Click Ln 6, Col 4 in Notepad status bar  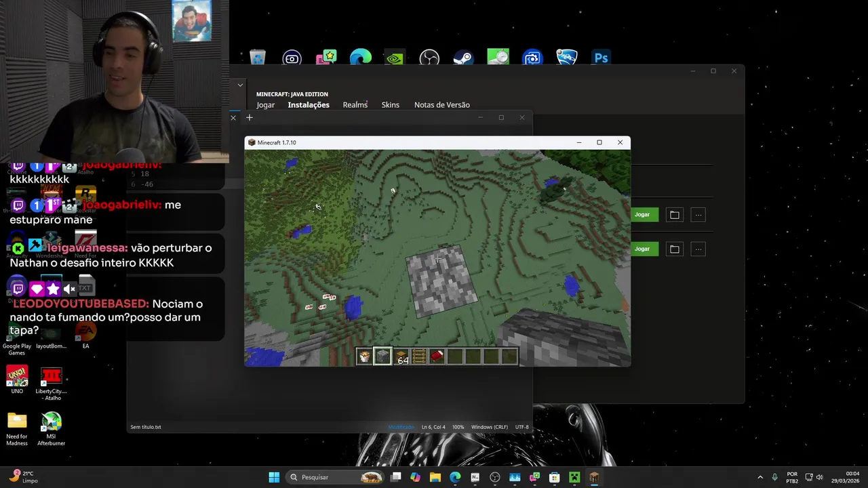(x=433, y=427)
